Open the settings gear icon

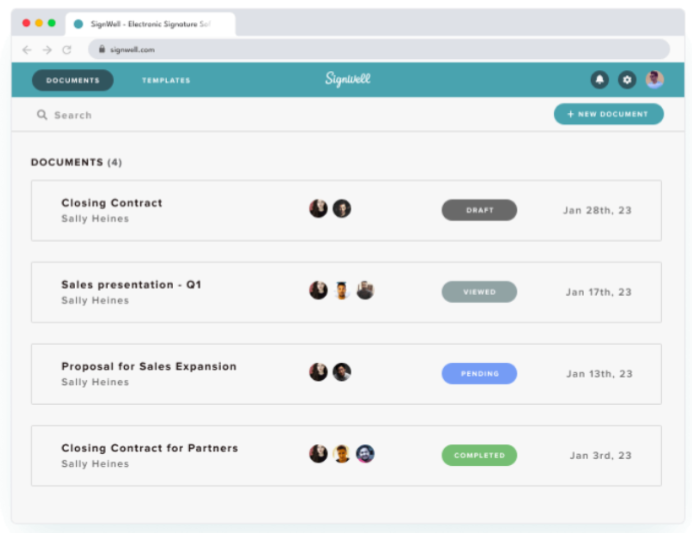click(x=627, y=80)
